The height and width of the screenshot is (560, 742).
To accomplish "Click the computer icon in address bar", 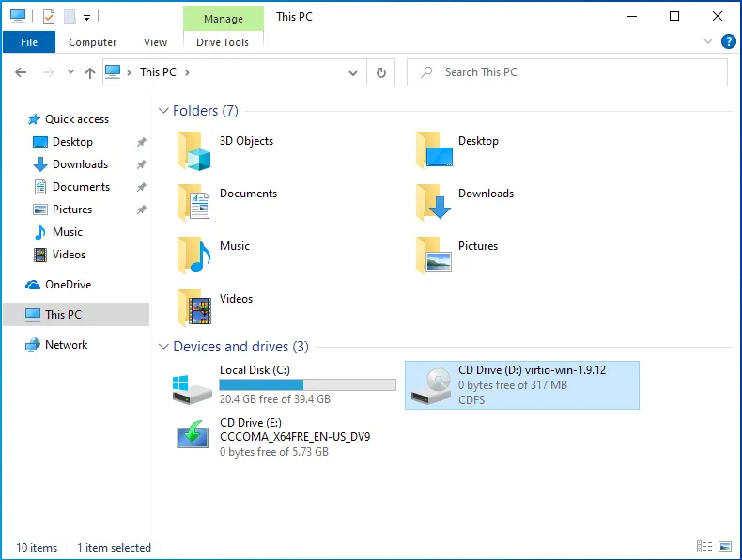I will click(113, 72).
